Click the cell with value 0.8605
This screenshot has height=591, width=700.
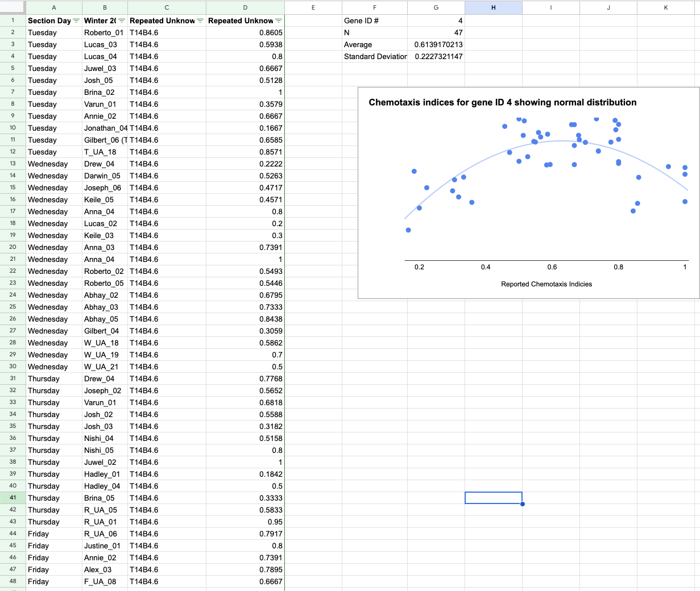(x=245, y=32)
